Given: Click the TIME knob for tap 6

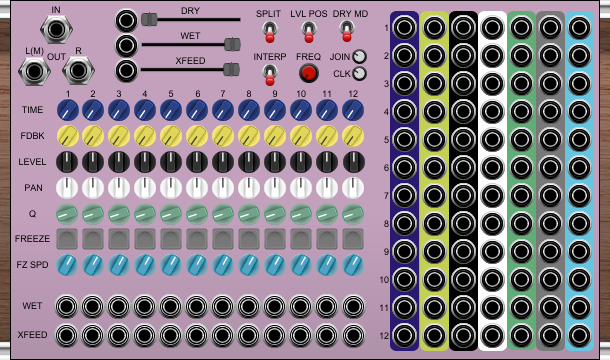Looking at the screenshot, I should coord(197,110).
